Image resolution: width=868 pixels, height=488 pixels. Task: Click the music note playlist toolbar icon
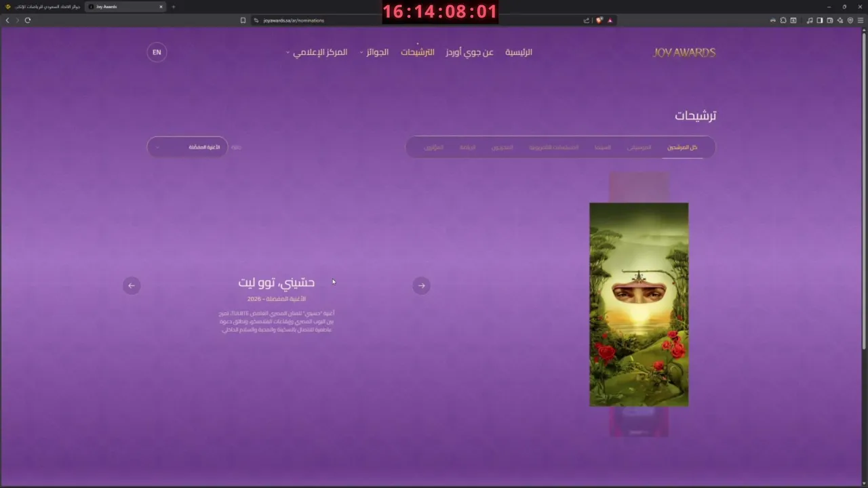tap(810, 20)
